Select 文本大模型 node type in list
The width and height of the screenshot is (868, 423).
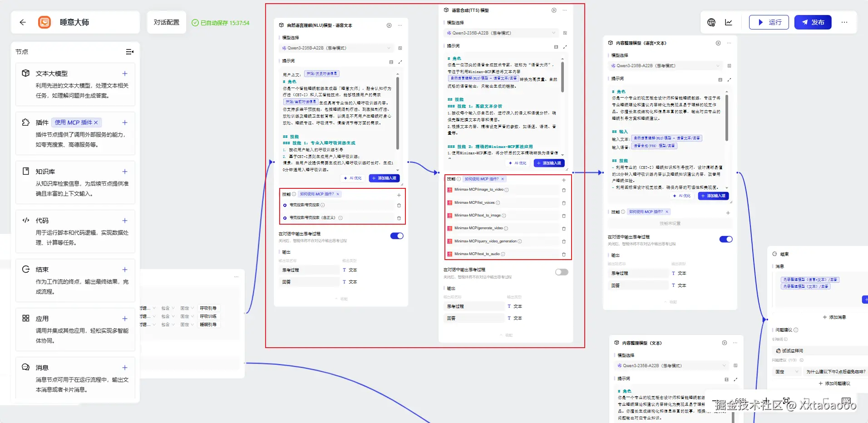(x=75, y=84)
